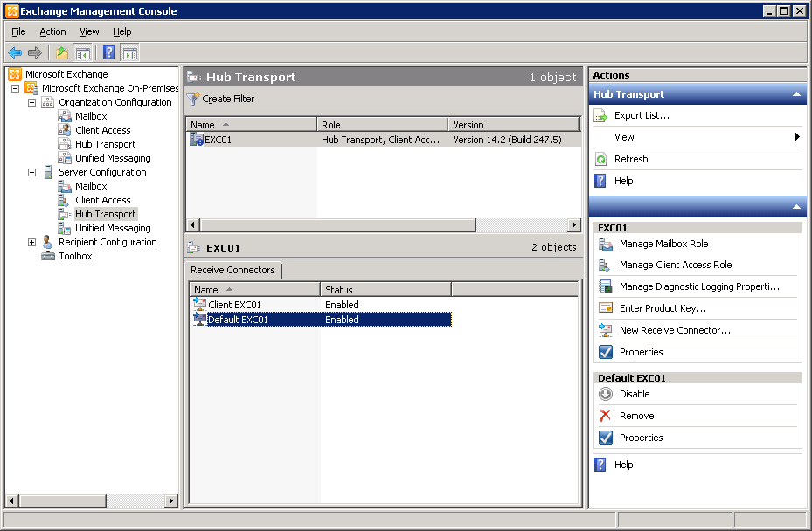
Task: Collapse the unnamed blue actions section header
Action: (796, 207)
